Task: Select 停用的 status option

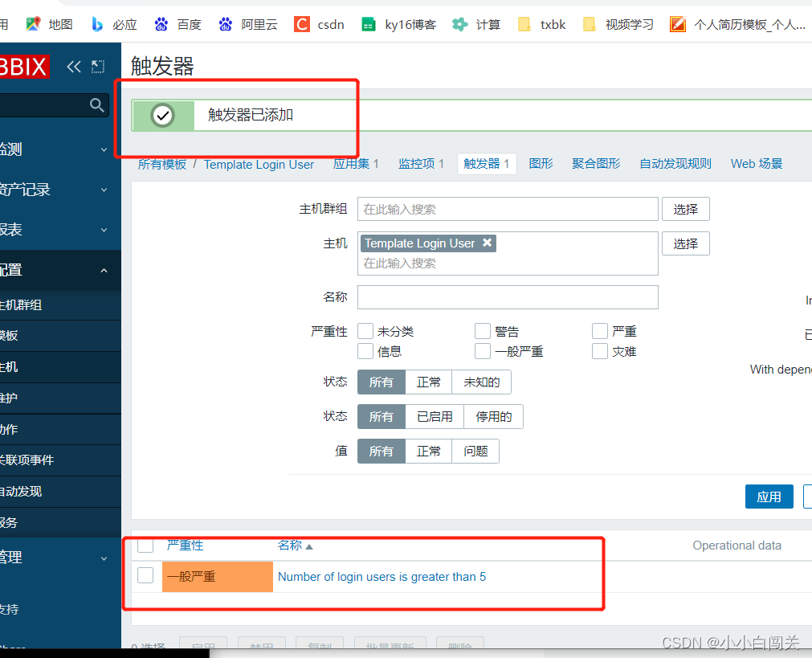Action: tap(494, 416)
